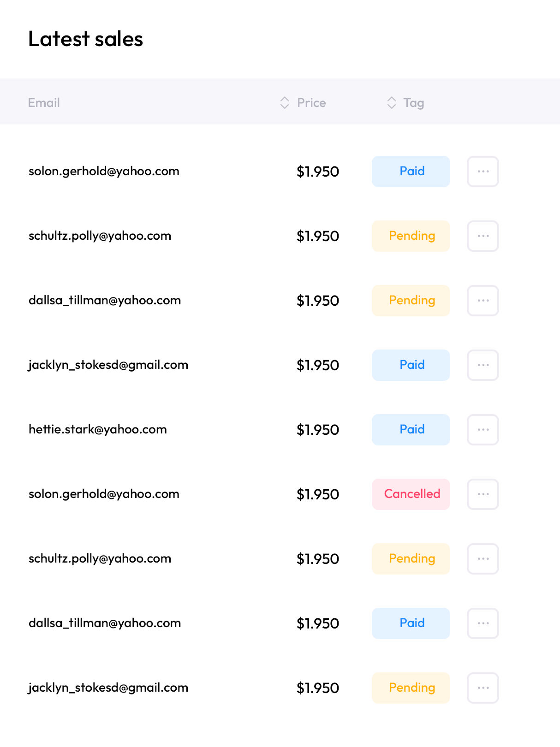The image size is (560, 747).
Task: Click the Tag column header label
Action: [x=414, y=103]
